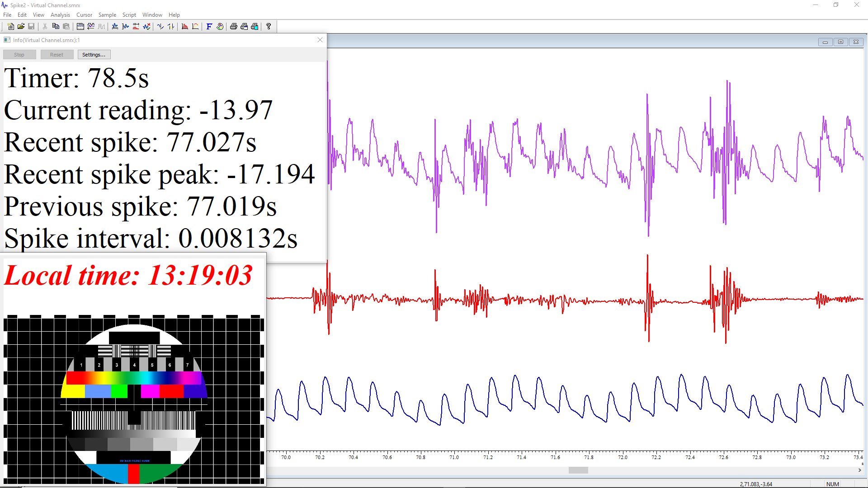Click the red histogram analysis icon
Screen dimensions: 868x488
click(x=185, y=27)
